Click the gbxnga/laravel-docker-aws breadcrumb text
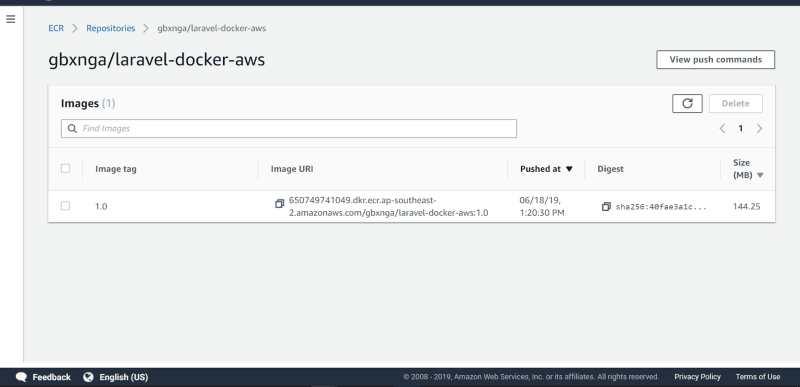 point(212,29)
